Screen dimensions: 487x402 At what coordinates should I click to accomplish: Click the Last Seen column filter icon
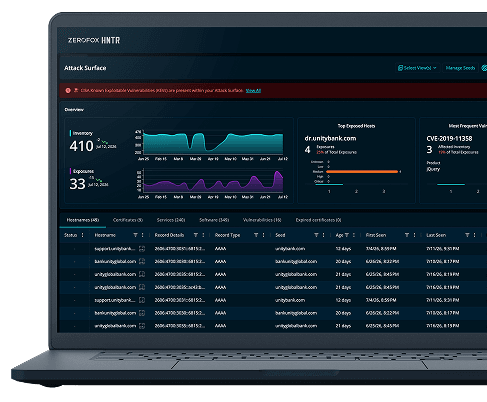click(467, 235)
